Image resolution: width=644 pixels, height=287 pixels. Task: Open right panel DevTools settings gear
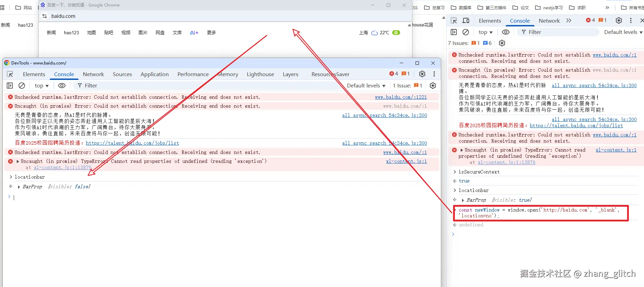point(619,21)
